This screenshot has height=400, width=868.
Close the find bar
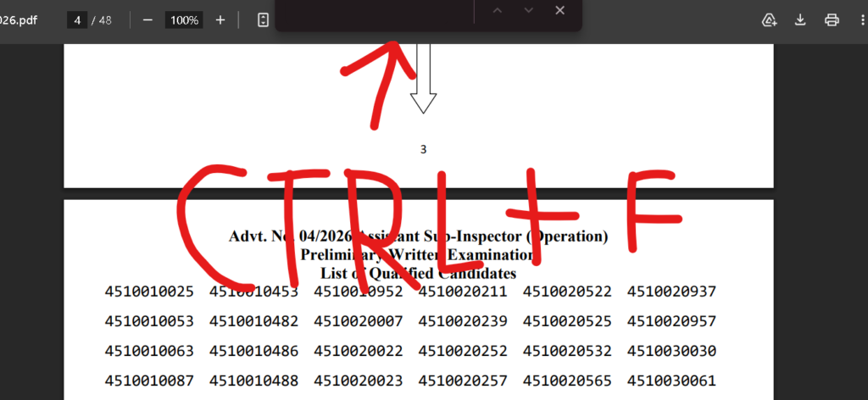coord(560,10)
